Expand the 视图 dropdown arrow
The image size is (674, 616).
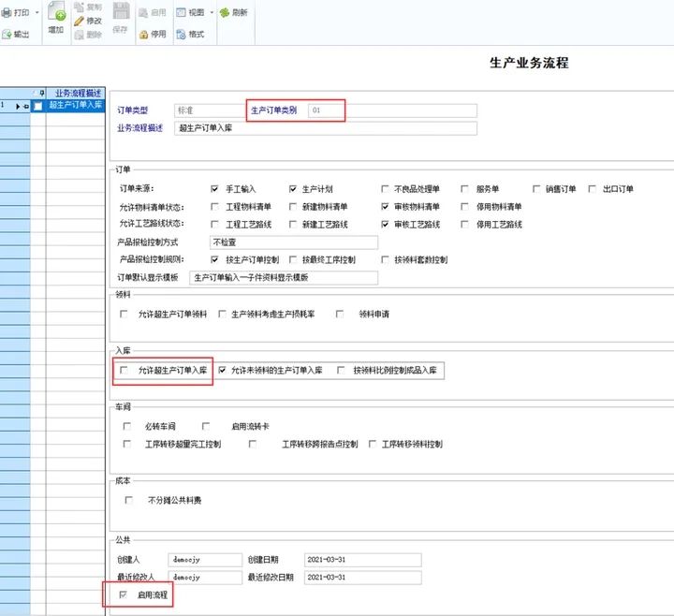click(x=211, y=13)
